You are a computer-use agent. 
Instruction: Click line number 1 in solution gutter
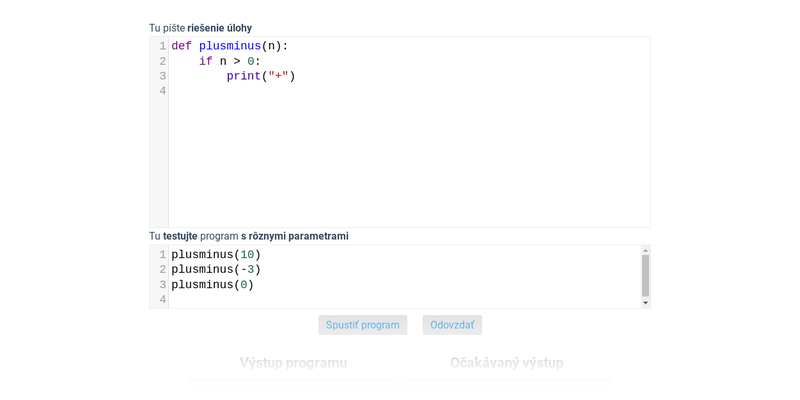click(163, 46)
